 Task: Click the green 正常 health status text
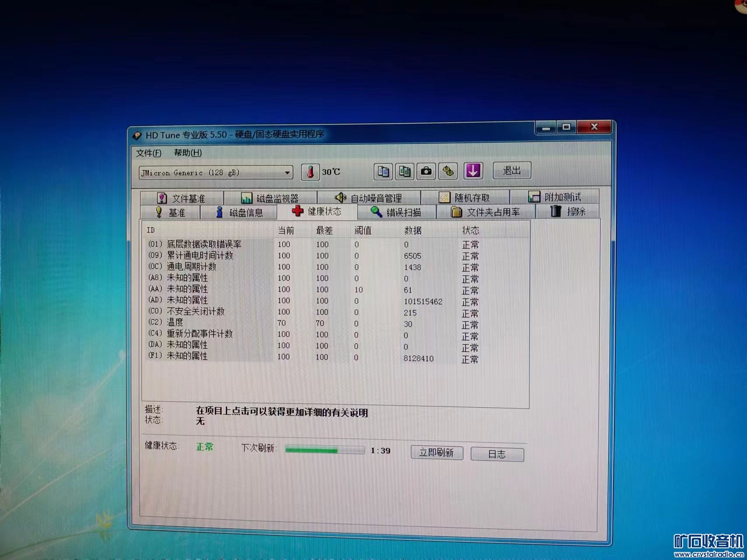tap(204, 447)
